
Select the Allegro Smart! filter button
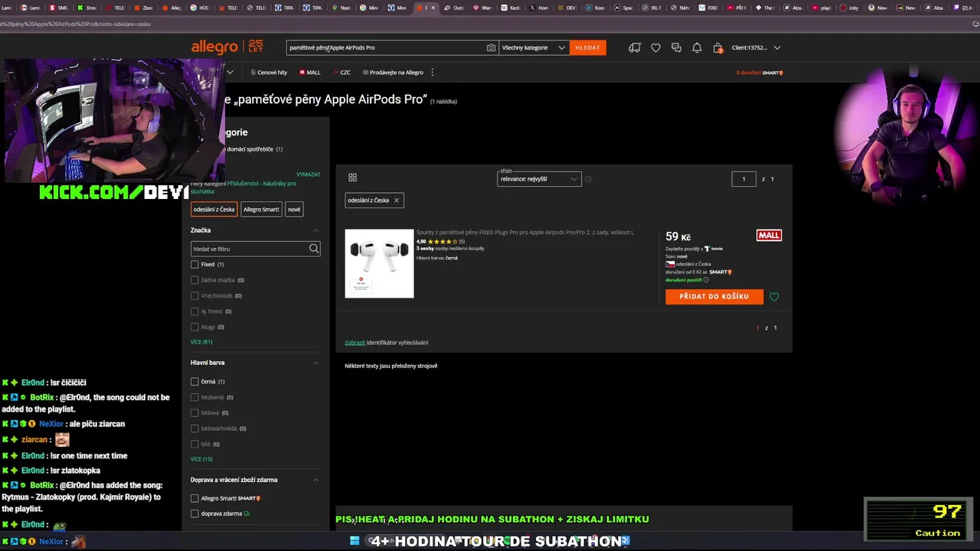click(x=261, y=210)
